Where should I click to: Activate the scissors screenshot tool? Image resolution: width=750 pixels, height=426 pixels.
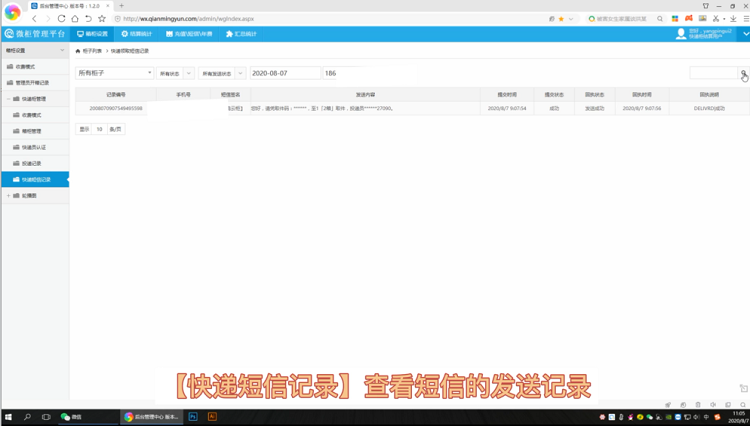pos(716,19)
